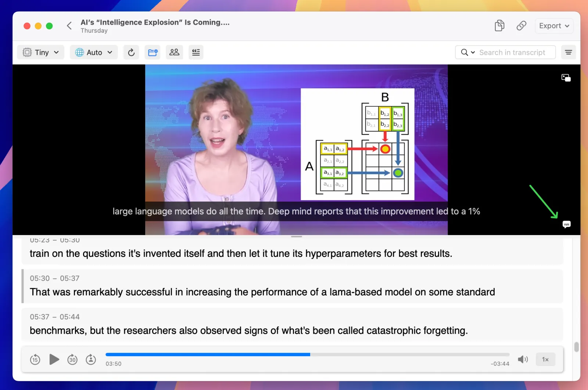
Task: Open the speakers people icon
Action: coord(174,52)
